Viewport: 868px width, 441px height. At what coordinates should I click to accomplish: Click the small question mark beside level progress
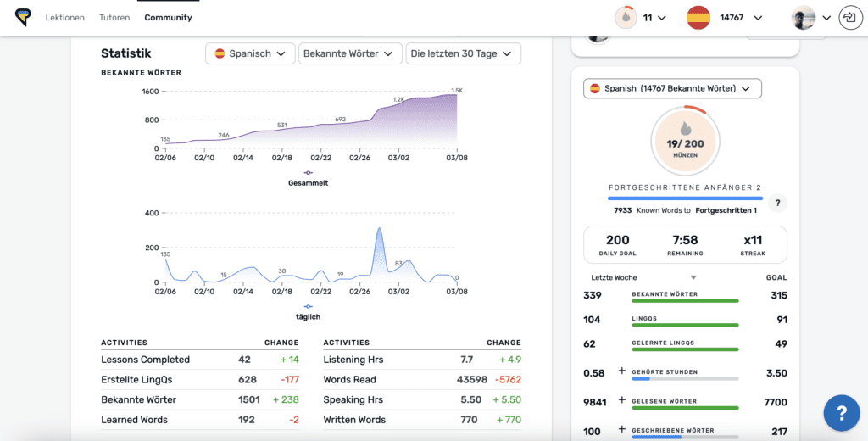[x=778, y=203]
